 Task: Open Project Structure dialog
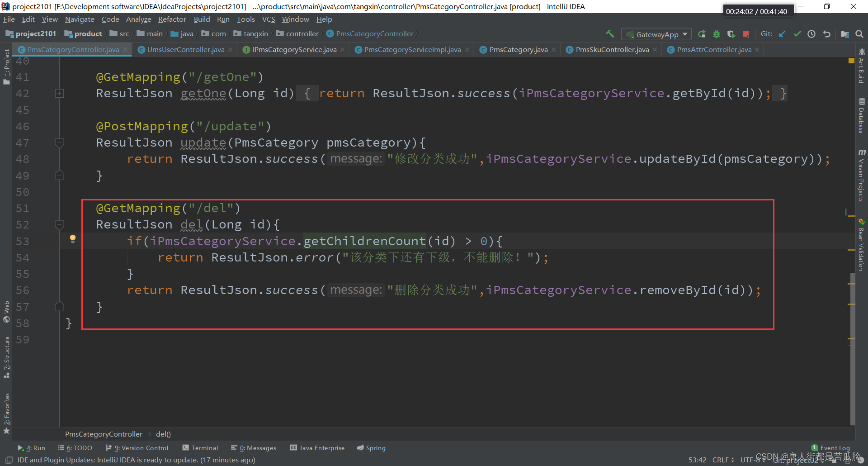[x=844, y=34]
